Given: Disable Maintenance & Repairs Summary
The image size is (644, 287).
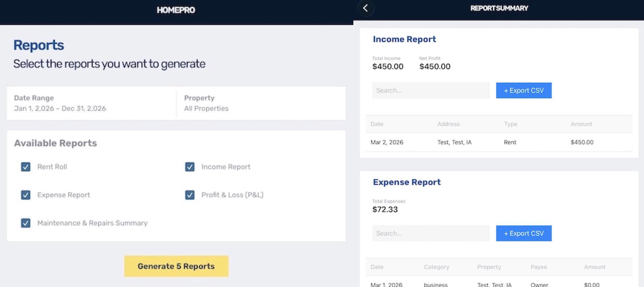Looking at the screenshot, I should coord(26,223).
